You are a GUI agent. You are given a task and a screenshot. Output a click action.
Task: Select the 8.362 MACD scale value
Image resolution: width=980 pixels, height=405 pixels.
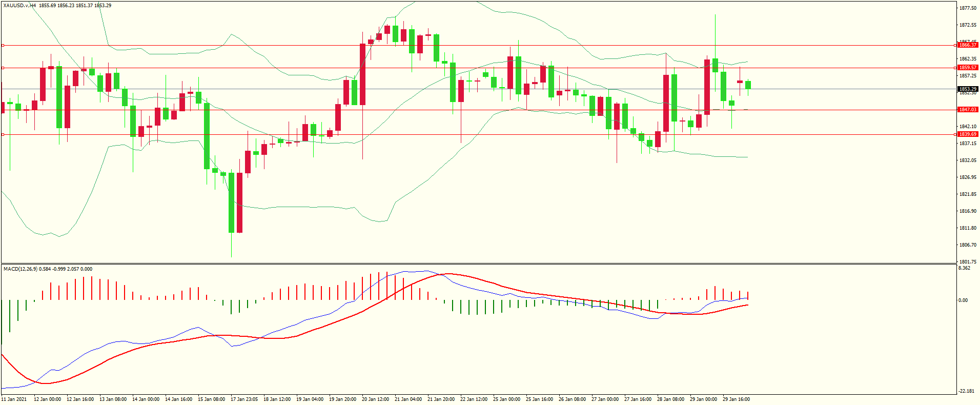tap(964, 268)
